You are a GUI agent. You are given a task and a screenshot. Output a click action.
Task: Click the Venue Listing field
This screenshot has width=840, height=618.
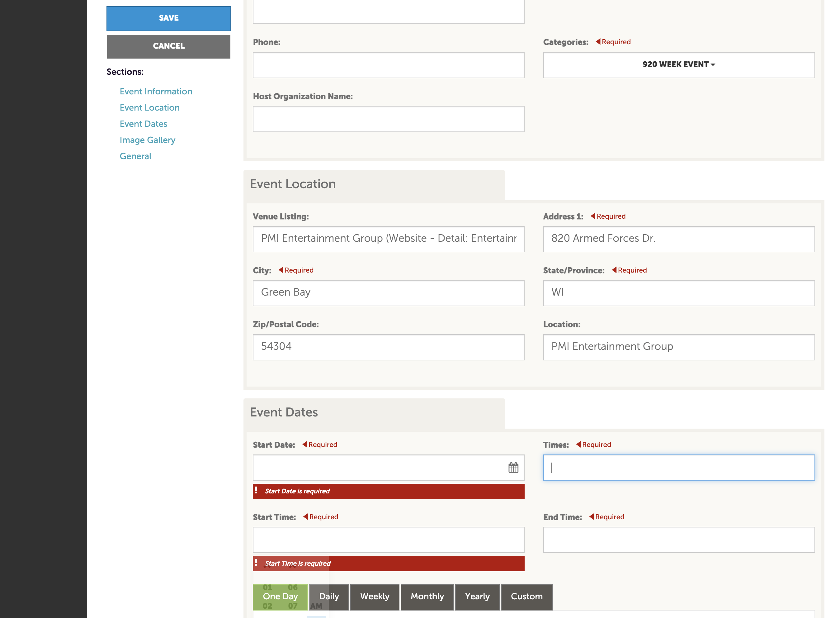389,239
